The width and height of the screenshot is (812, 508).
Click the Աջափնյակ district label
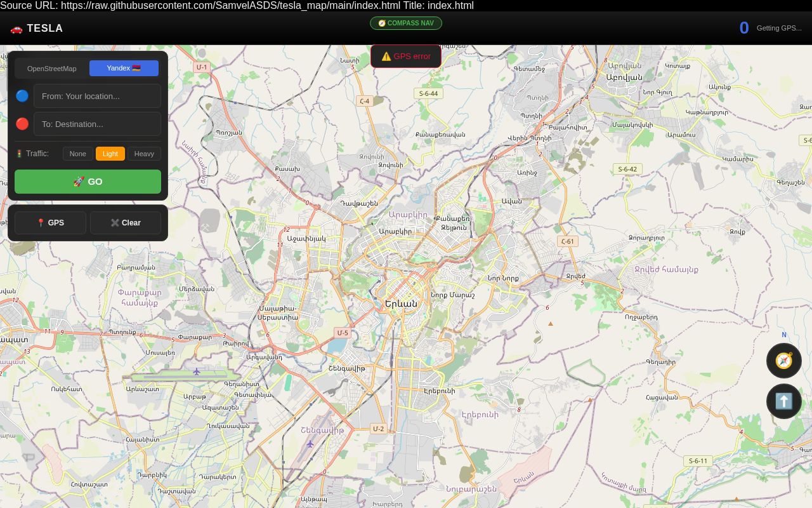[x=306, y=238]
